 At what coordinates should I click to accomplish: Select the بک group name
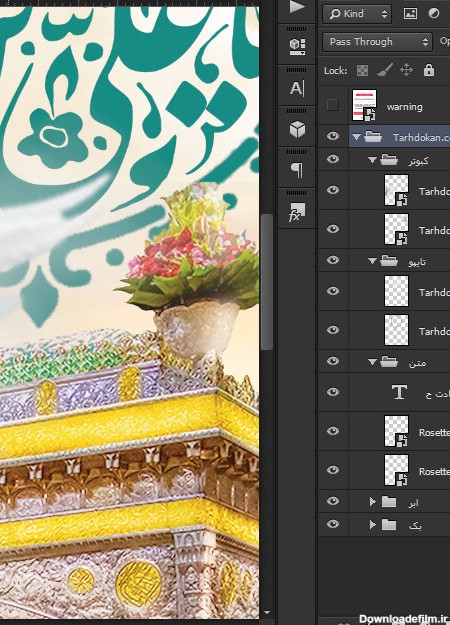(x=415, y=526)
